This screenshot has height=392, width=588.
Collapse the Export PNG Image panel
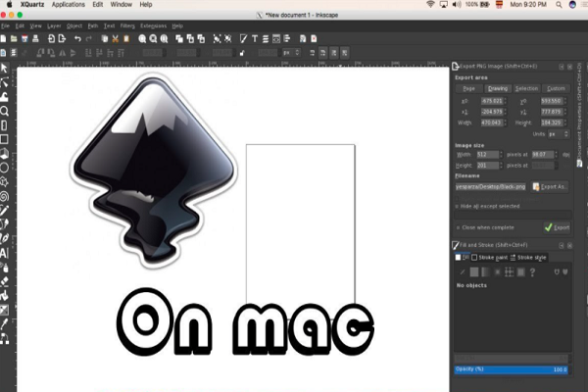[562, 67]
